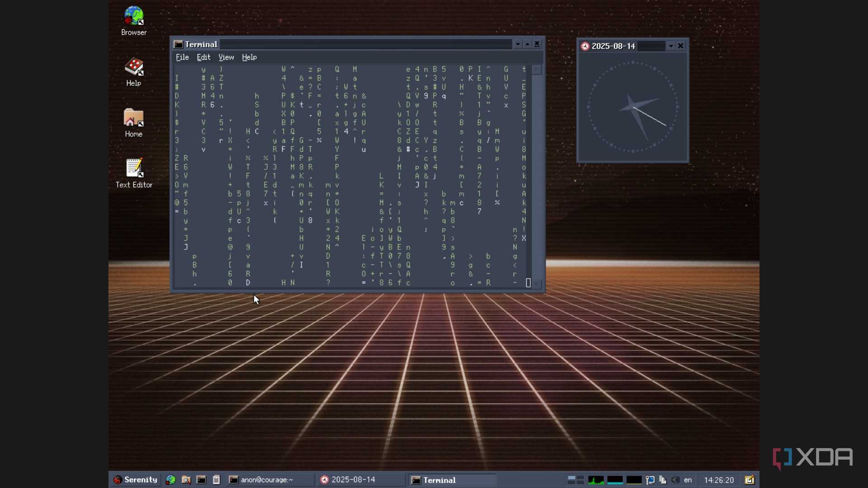Viewport: 868px width, 488px height.
Task: Maximize the Terminal window via up arrow
Action: point(528,44)
